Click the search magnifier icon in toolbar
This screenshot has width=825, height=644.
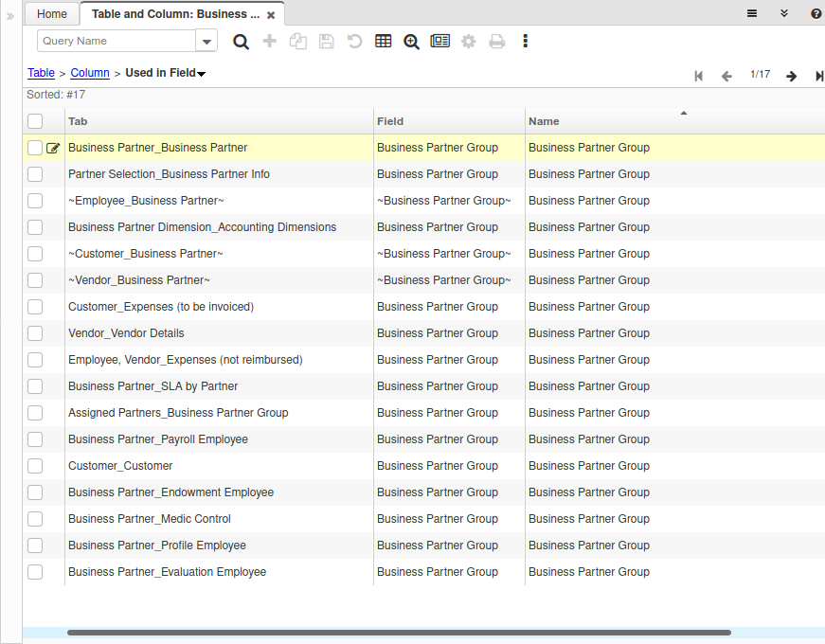[x=242, y=42]
